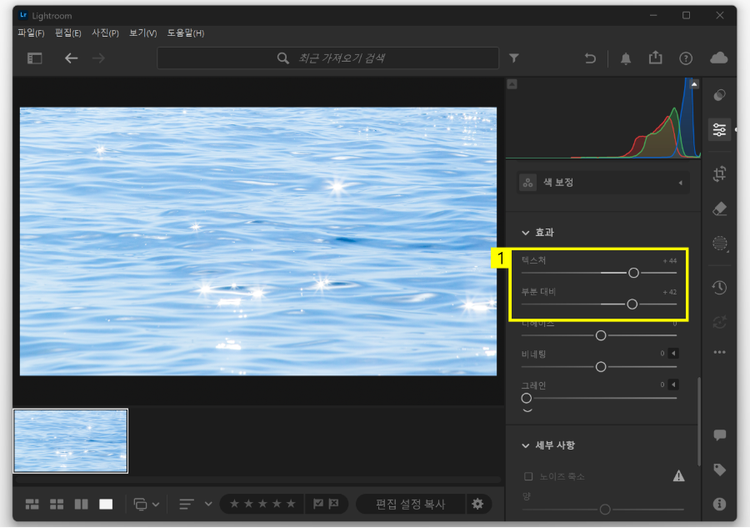This screenshot has width=750, height=528.
Task: Enable the 노이즈 축소 checkbox
Action: [x=528, y=476]
